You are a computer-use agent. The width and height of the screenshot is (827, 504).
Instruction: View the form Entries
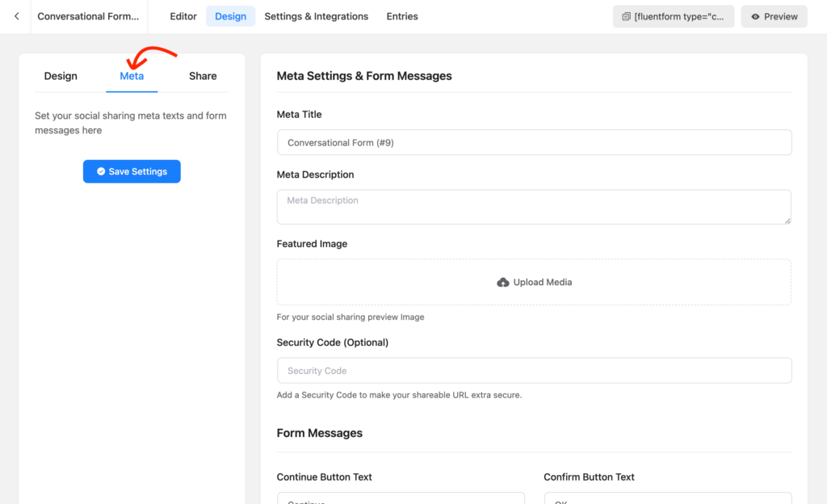401,16
